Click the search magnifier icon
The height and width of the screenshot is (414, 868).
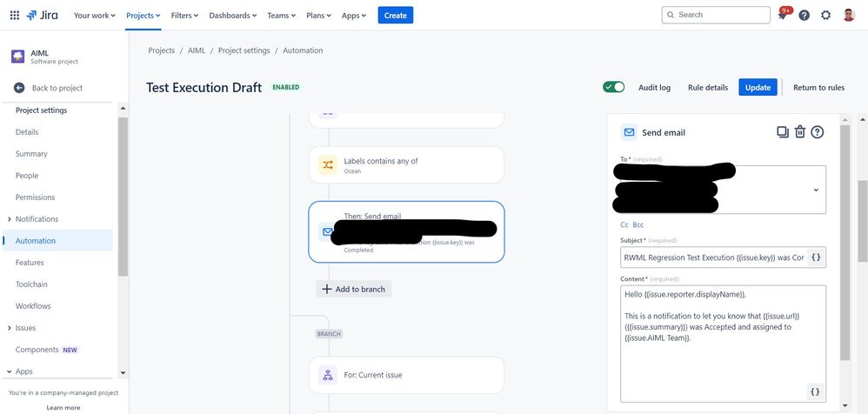click(671, 15)
